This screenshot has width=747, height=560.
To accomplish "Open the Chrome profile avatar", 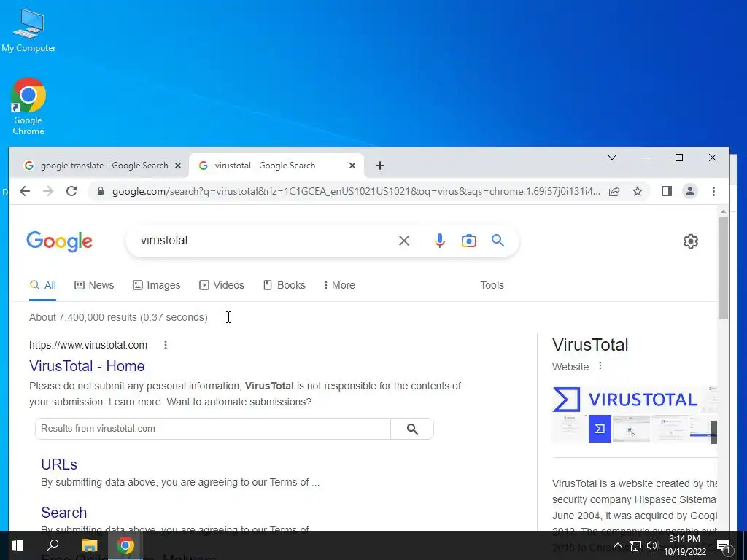I will point(690,192).
